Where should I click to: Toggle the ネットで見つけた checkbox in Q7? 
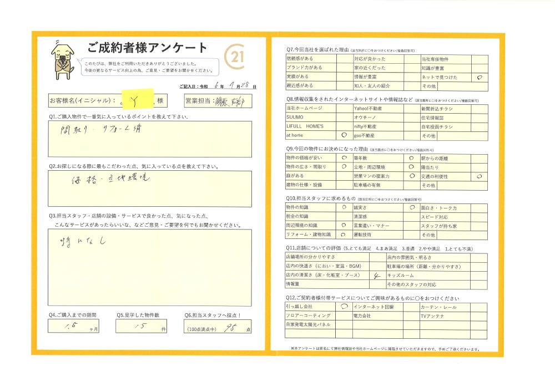[x=479, y=78]
